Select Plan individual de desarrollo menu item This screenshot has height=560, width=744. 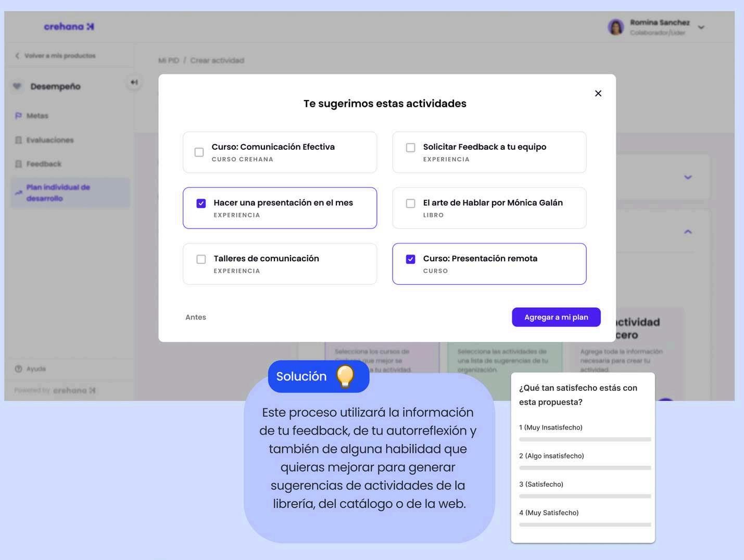click(x=70, y=193)
